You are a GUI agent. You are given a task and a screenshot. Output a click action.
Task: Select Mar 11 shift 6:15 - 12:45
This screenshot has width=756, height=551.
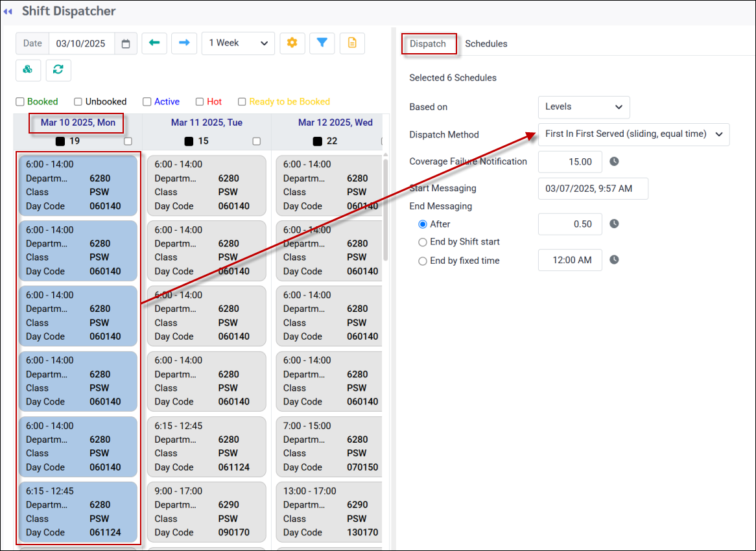(x=207, y=447)
